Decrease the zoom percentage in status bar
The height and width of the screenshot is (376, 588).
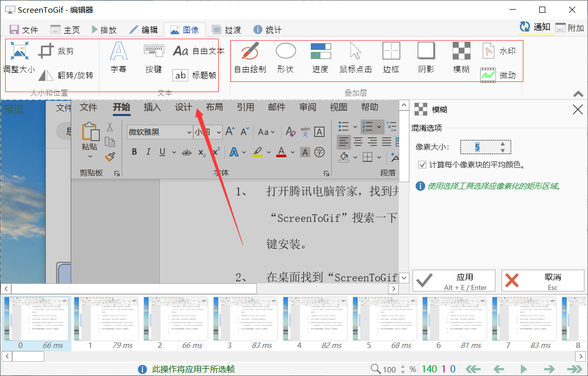pos(403,371)
